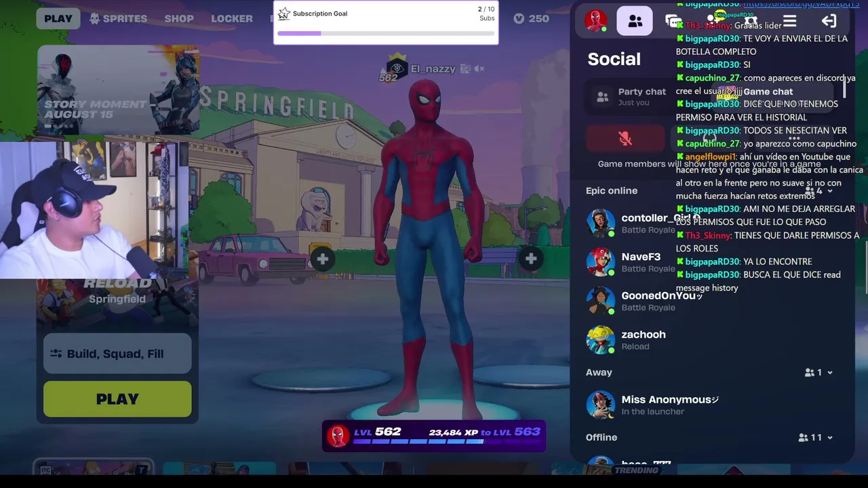Open V-Bucks balance showing 250
This screenshot has height=488, width=868.
[531, 19]
